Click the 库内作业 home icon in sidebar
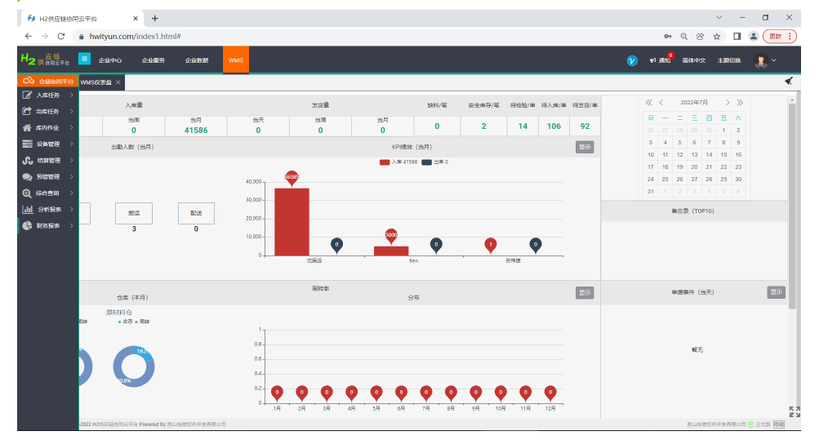The height and width of the screenshot is (444, 828). coord(27,128)
